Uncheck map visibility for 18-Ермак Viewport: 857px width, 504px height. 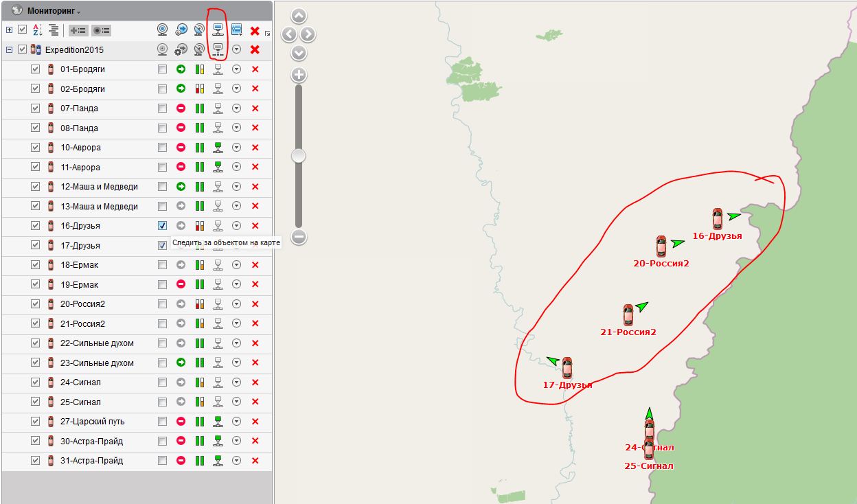36,265
